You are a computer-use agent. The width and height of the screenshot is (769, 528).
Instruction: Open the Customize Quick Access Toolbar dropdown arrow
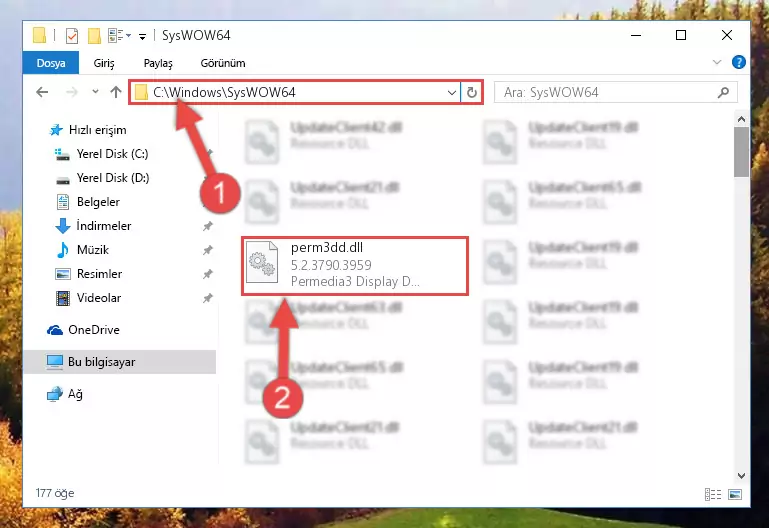pos(142,36)
